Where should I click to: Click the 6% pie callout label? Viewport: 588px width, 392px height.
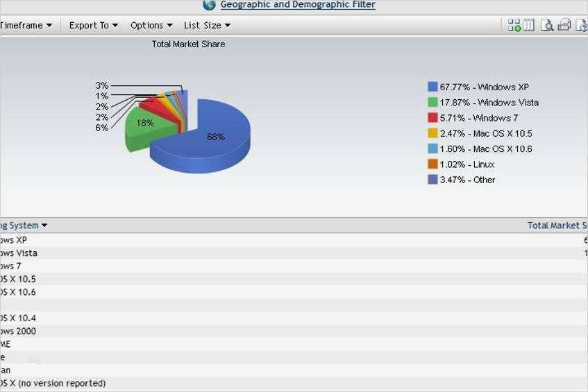click(101, 128)
